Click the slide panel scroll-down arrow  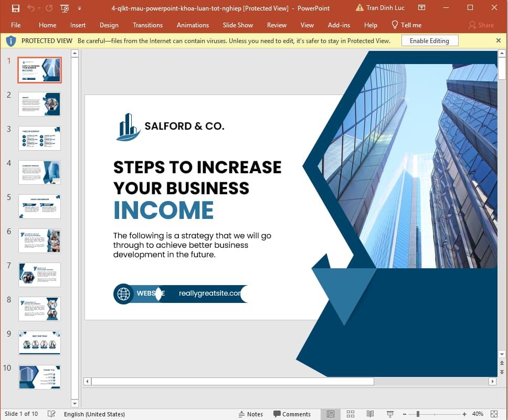(75, 402)
